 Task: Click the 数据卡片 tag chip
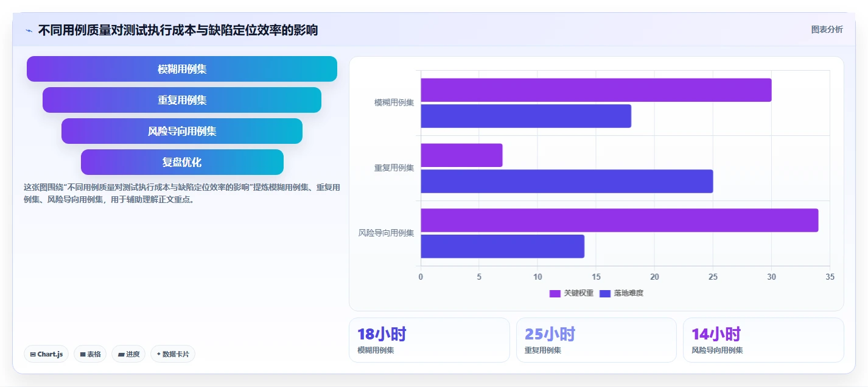click(173, 354)
